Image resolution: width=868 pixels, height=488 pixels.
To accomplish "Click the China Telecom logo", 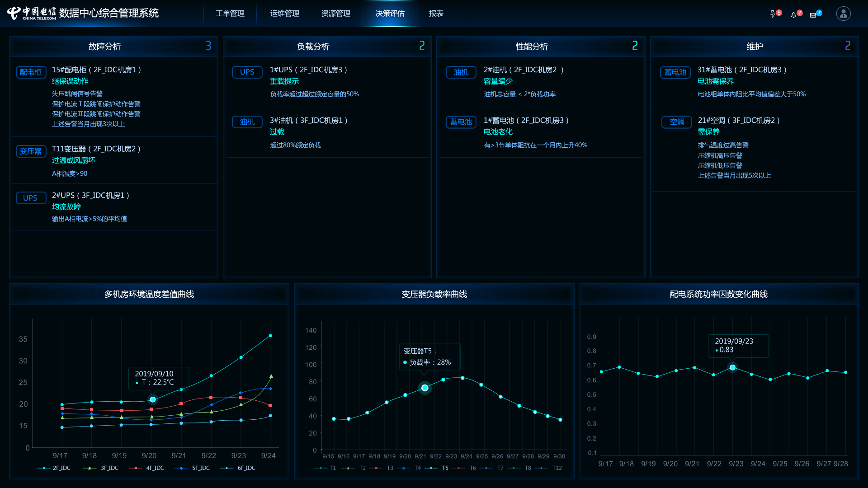I will point(32,13).
